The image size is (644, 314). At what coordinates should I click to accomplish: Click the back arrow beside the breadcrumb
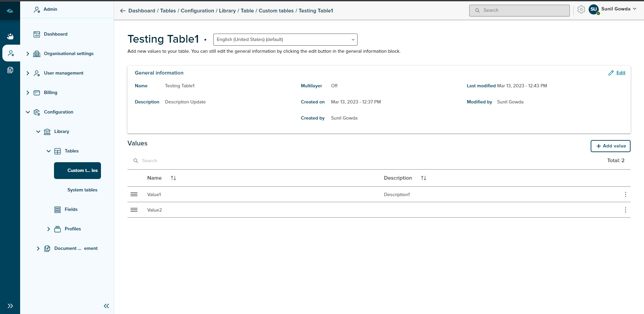point(123,11)
